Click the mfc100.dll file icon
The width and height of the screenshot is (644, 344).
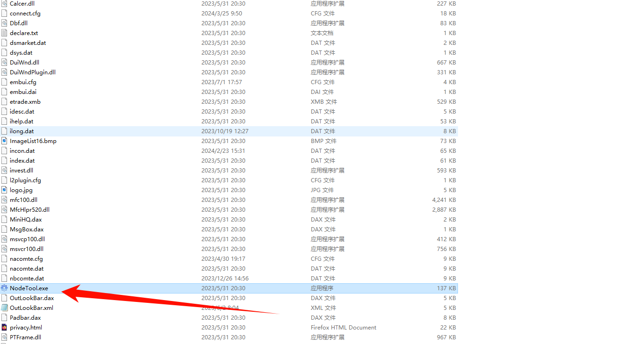coord(4,200)
